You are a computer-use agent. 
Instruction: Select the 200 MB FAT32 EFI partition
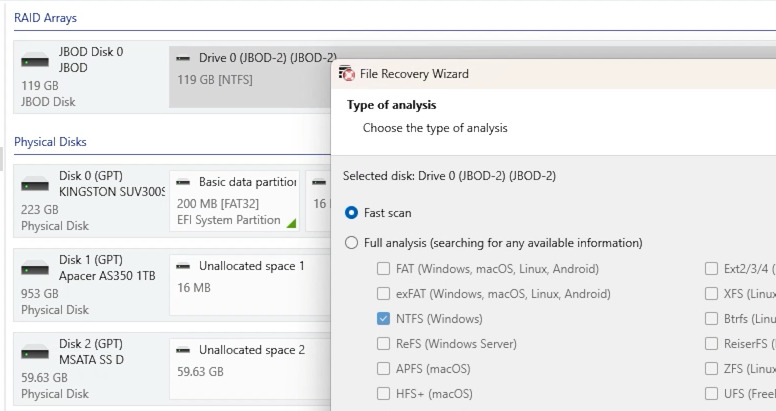pyautogui.click(x=235, y=201)
